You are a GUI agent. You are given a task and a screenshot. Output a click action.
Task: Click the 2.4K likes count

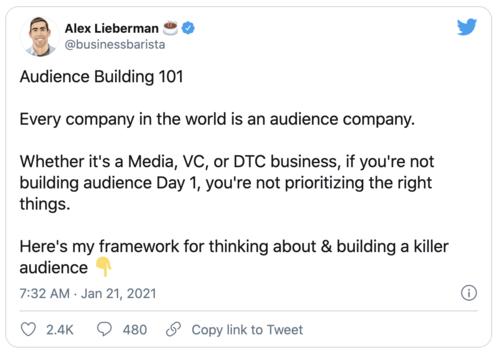pos(60,330)
